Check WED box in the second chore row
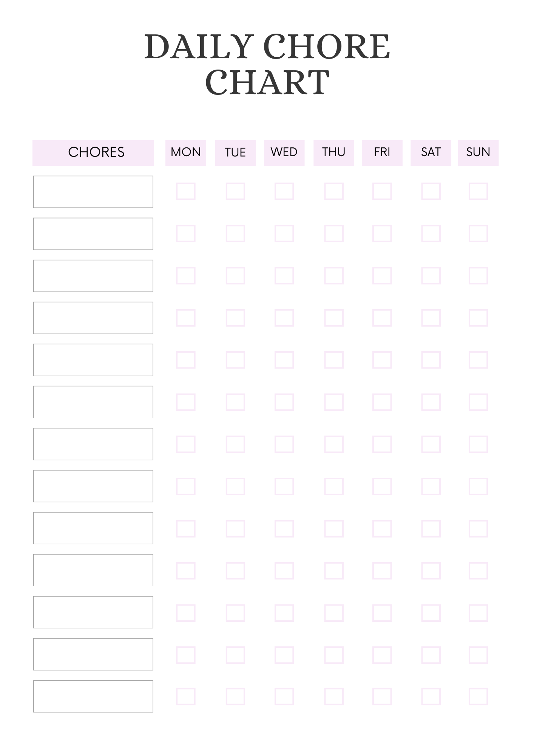Image resolution: width=534 pixels, height=756 pixels. coord(284,234)
